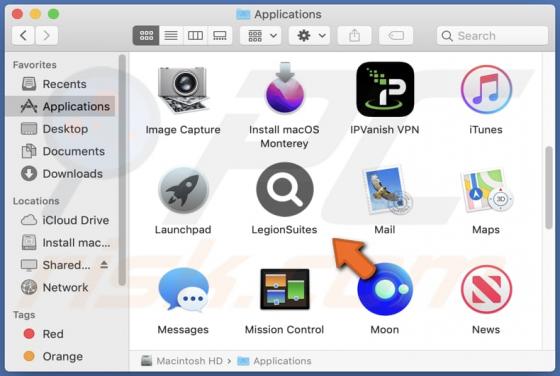Go back with the left chevron button
Screen dimensions: 560x376
pos(23,35)
